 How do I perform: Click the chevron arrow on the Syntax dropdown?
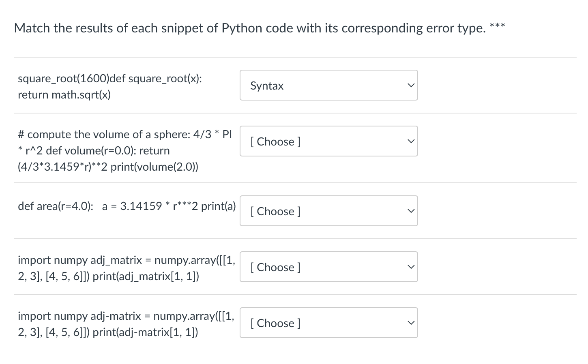click(x=411, y=86)
